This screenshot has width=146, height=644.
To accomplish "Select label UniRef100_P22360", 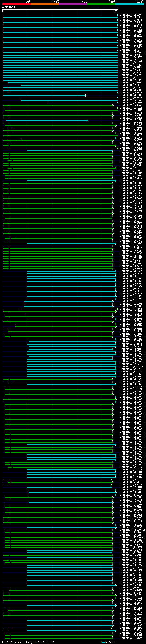I will point(131,165).
